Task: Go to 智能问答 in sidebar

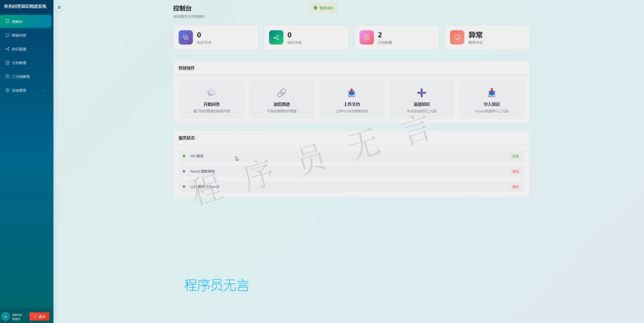Action: tap(19, 35)
